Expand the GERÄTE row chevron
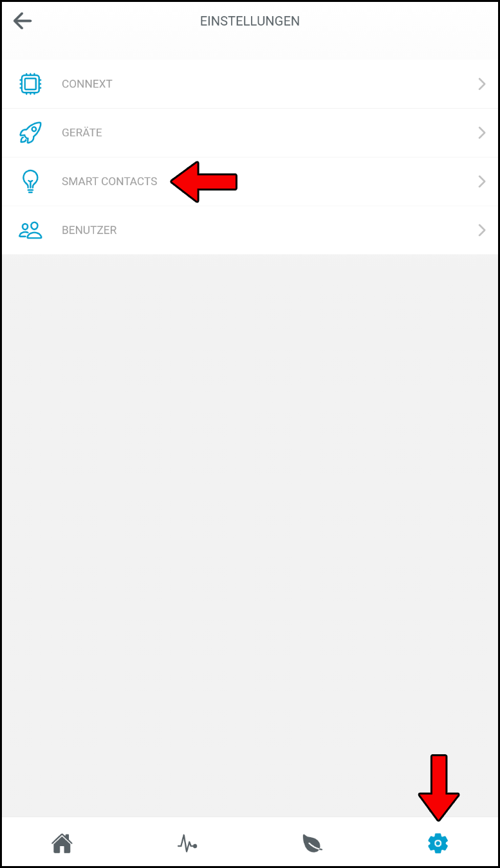 482,132
